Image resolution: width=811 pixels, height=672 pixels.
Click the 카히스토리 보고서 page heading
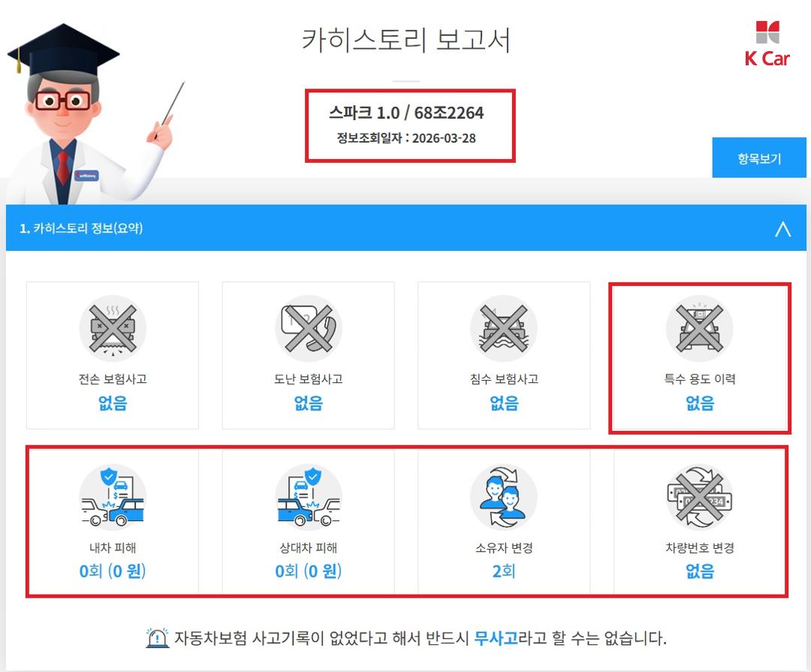pos(406,40)
